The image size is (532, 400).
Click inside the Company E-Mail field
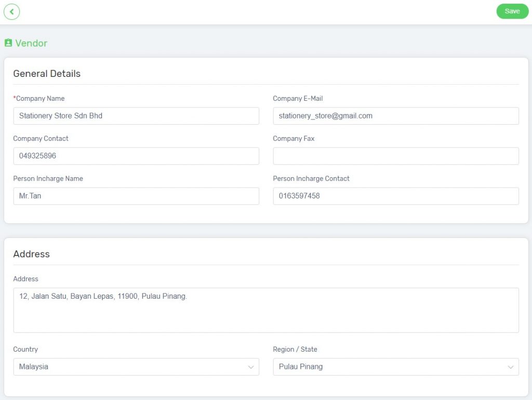396,116
